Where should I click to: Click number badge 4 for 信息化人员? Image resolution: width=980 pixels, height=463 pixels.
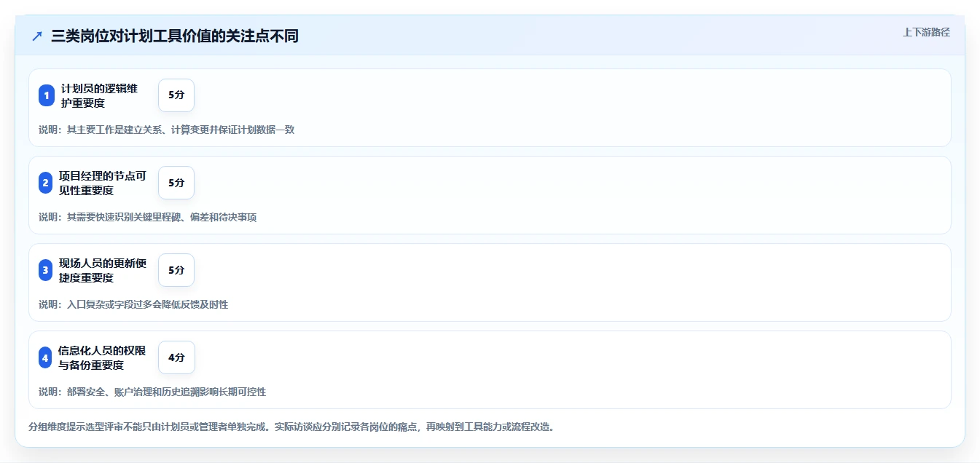click(x=45, y=357)
